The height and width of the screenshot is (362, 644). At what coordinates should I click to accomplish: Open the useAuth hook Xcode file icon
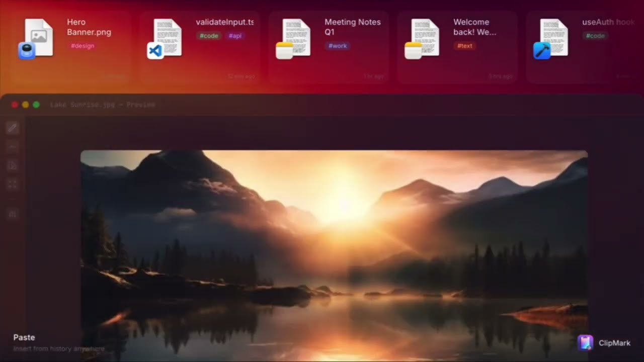tap(553, 37)
